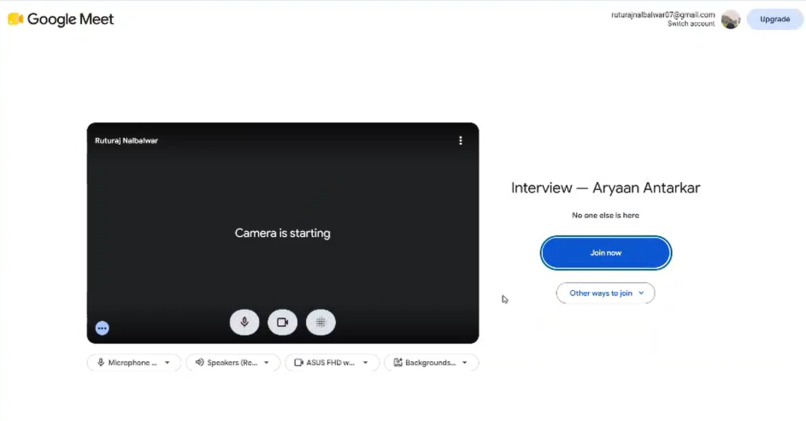Mute the microphone in preview
Image resolution: width=806 pixels, height=421 pixels.
tap(244, 322)
